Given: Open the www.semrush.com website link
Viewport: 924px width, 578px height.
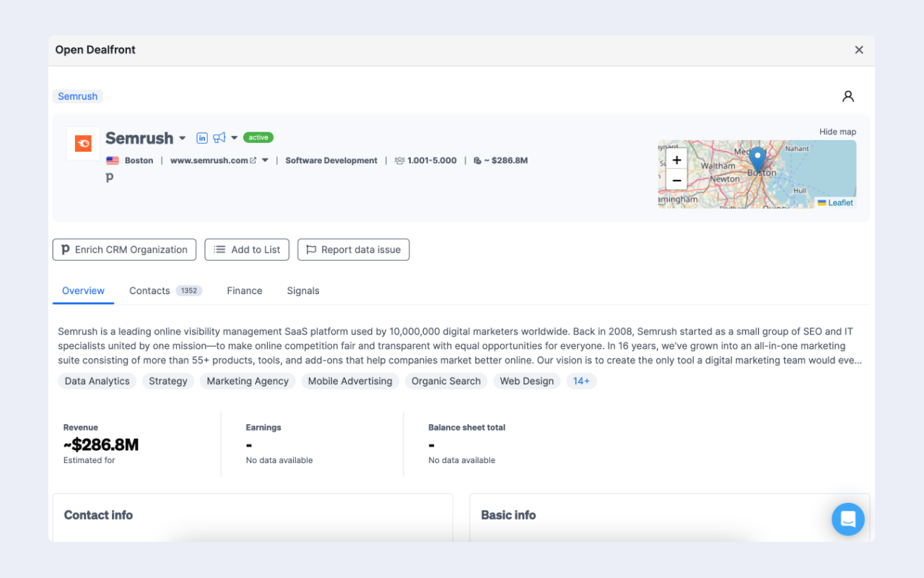Looking at the screenshot, I should click(213, 160).
